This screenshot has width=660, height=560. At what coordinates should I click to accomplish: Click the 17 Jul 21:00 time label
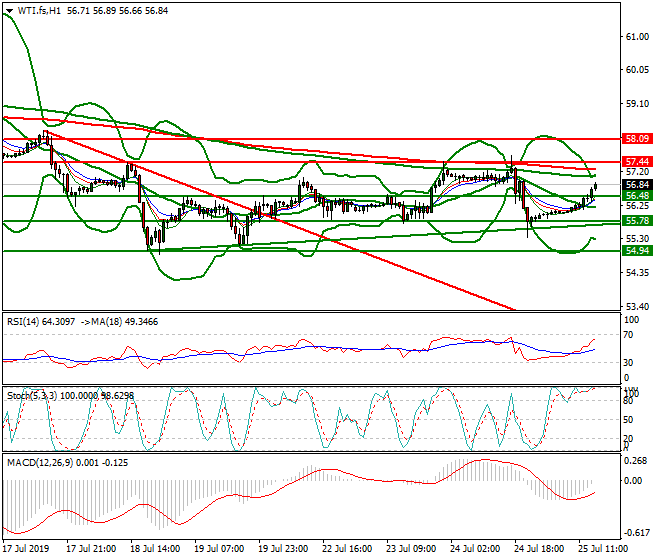pyautogui.click(x=91, y=549)
